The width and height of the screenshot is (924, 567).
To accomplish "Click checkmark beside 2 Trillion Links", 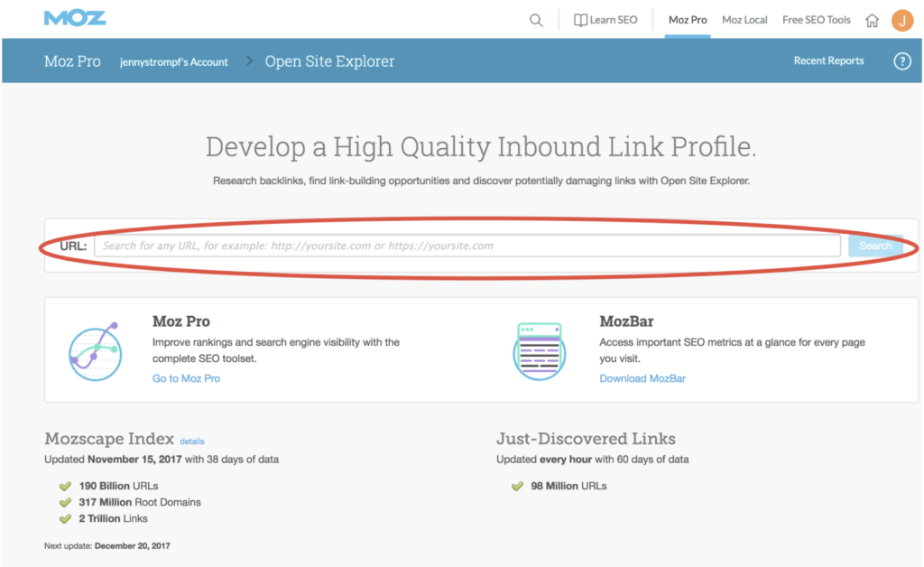I will pyautogui.click(x=65, y=519).
